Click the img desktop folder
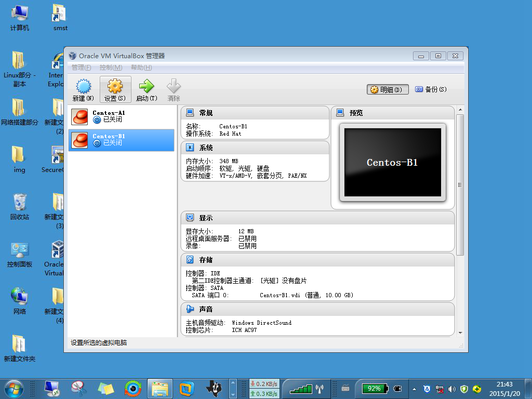The height and width of the screenshot is (399, 532). [19, 159]
